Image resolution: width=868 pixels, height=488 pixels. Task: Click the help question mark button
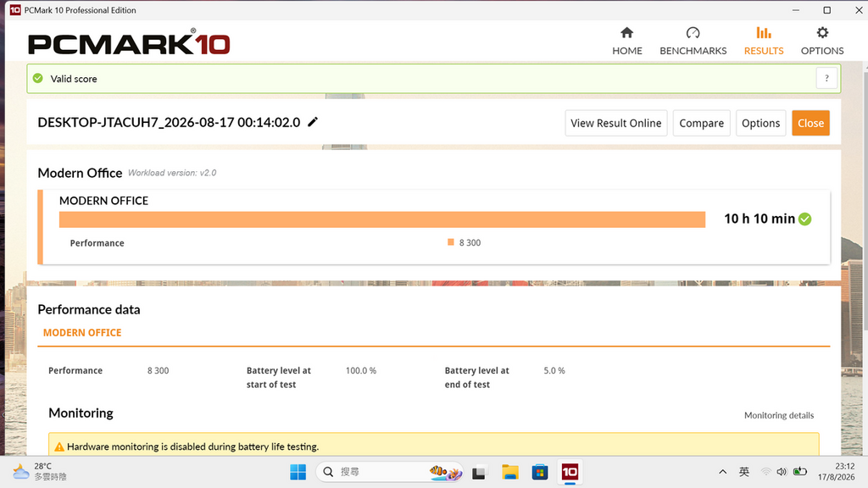tap(826, 79)
